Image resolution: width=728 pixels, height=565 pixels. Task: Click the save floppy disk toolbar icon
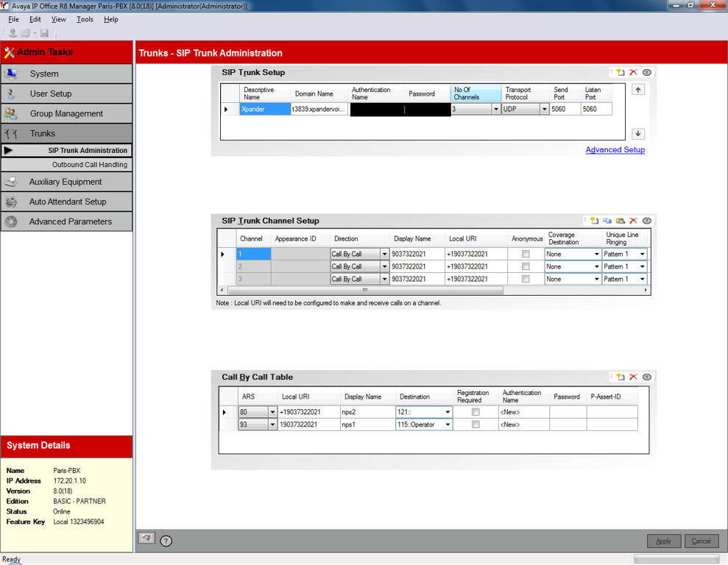pos(45,33)
